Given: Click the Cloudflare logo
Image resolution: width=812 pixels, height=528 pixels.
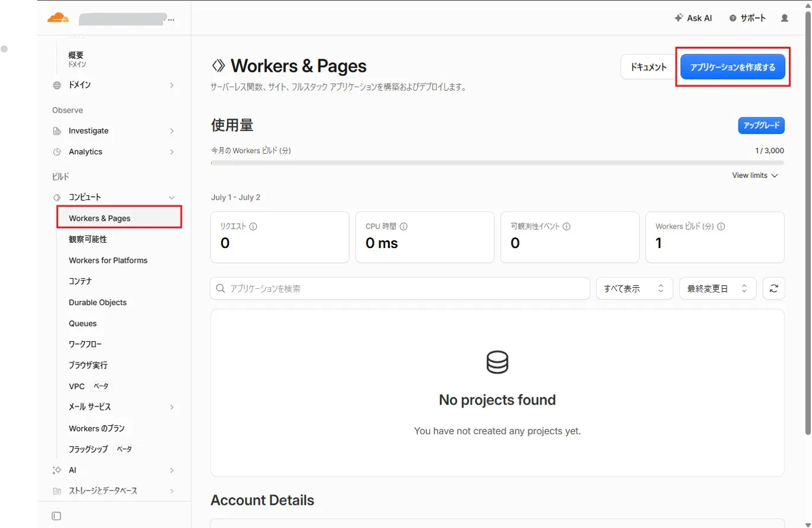Looking at the screenshot, I should coord(58,18).
